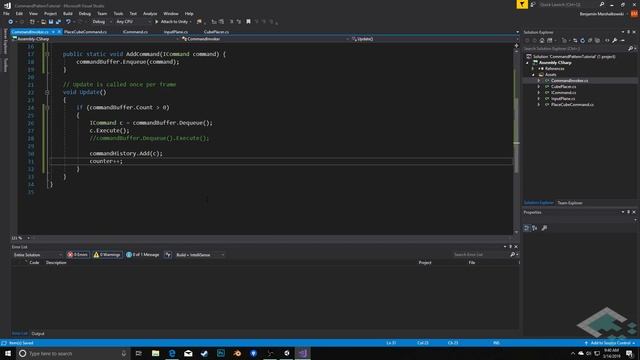Click the Property Pages wrench in Properties
This screenshot has width=640, height=360.
click(x=544, y=228)
